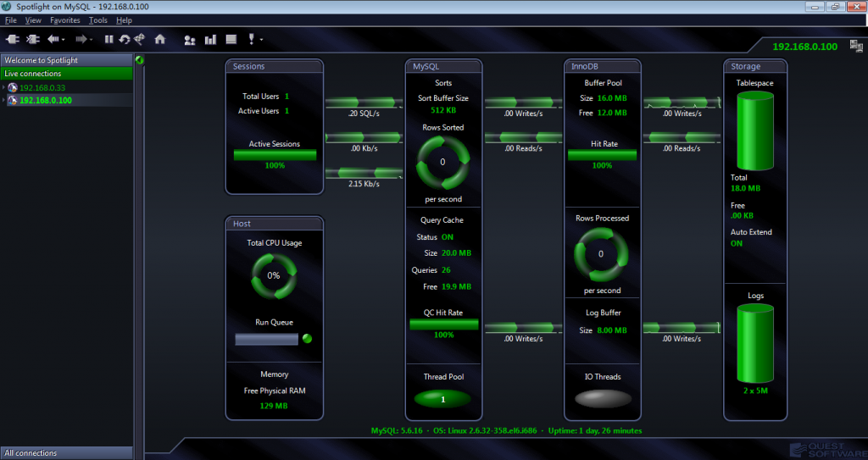Click the Run Queue green indicator light
868x460 pixels.
tap(307, 339)
